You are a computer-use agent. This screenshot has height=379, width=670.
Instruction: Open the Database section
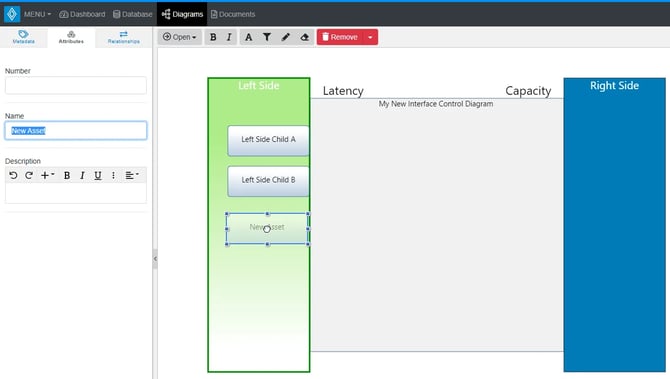click(132, 14)
